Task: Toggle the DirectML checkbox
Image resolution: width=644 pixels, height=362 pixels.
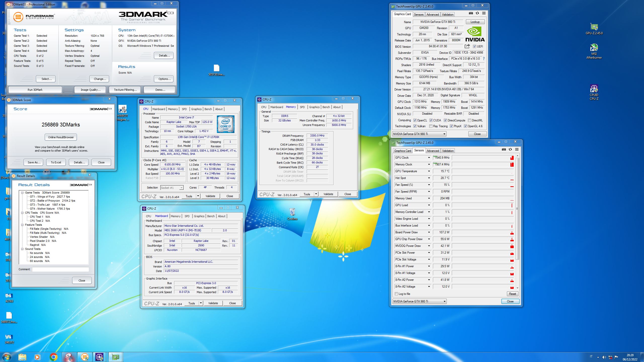Action: [x=469, y=120]
